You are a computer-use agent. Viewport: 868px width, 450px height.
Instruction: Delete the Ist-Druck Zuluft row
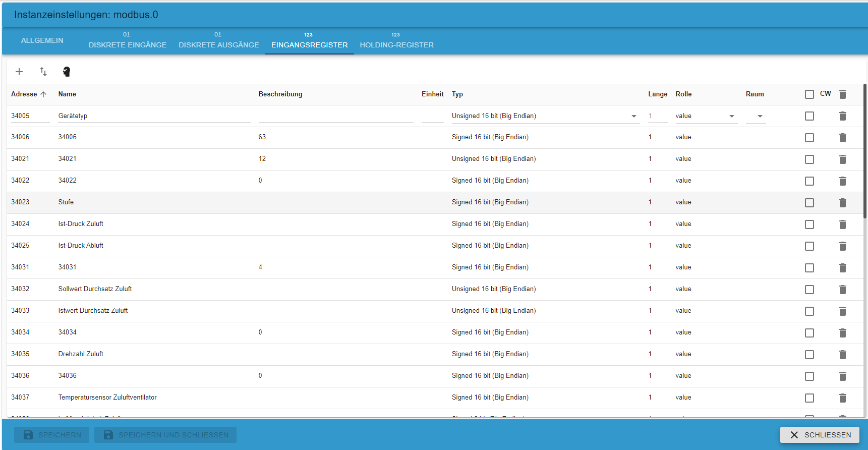click(843, 224)
